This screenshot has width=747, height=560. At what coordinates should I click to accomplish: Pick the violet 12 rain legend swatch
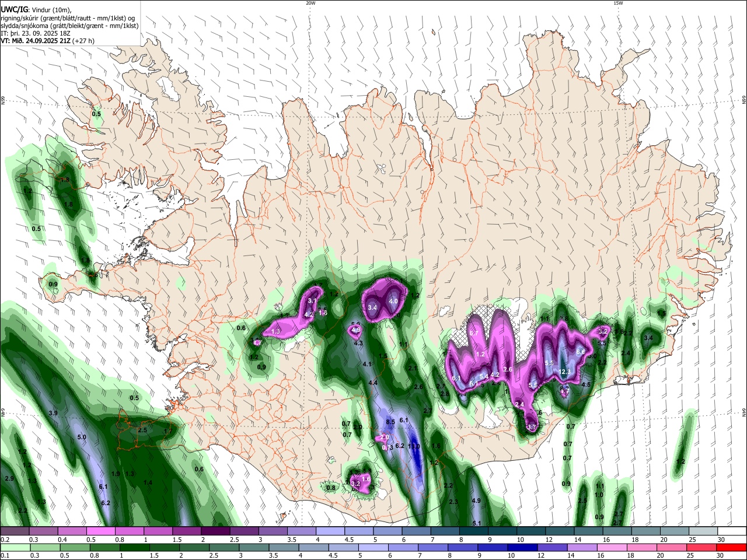(551, 547)
